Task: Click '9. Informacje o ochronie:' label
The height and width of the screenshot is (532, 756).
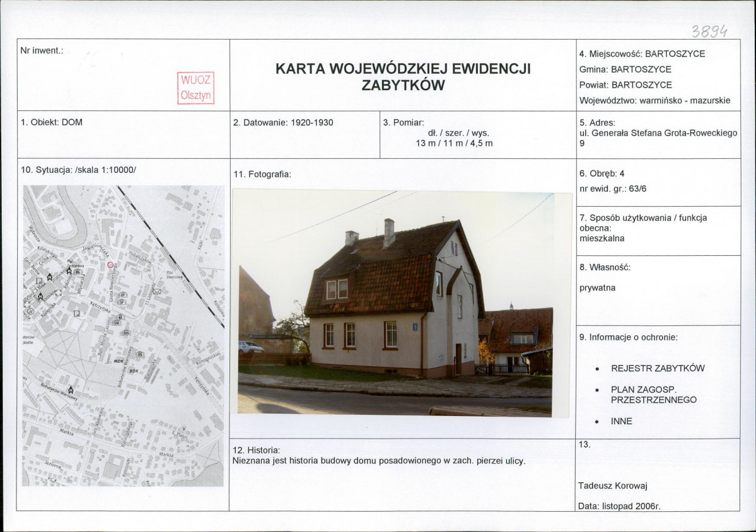Action: click(628, 337)
